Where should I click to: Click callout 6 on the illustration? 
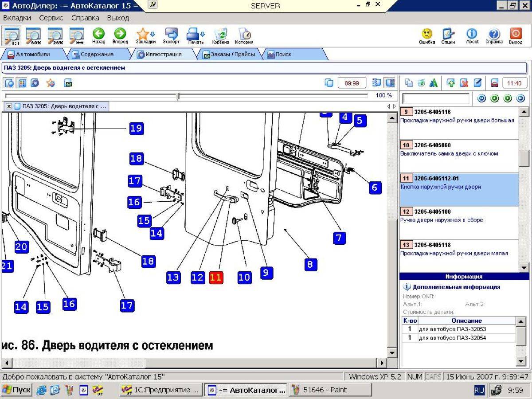[x=375, y=188]
